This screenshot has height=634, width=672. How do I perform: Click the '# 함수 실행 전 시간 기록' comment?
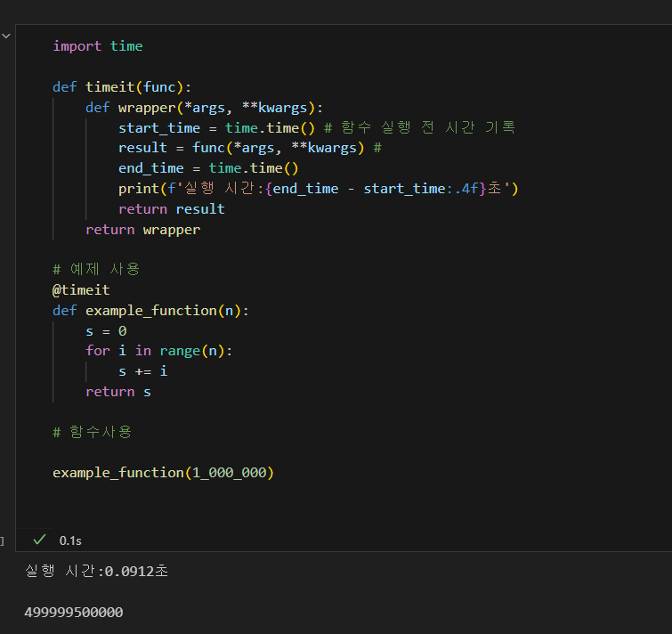click(419, 127)
